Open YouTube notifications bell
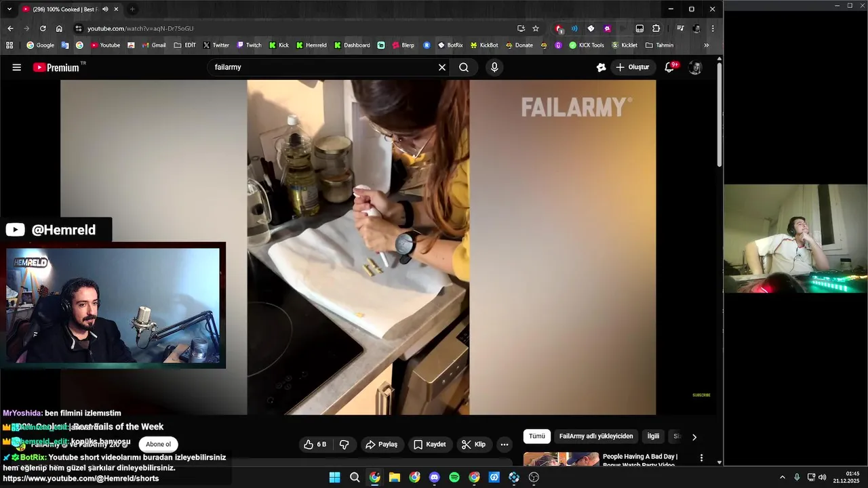 (x=669, y=67)
